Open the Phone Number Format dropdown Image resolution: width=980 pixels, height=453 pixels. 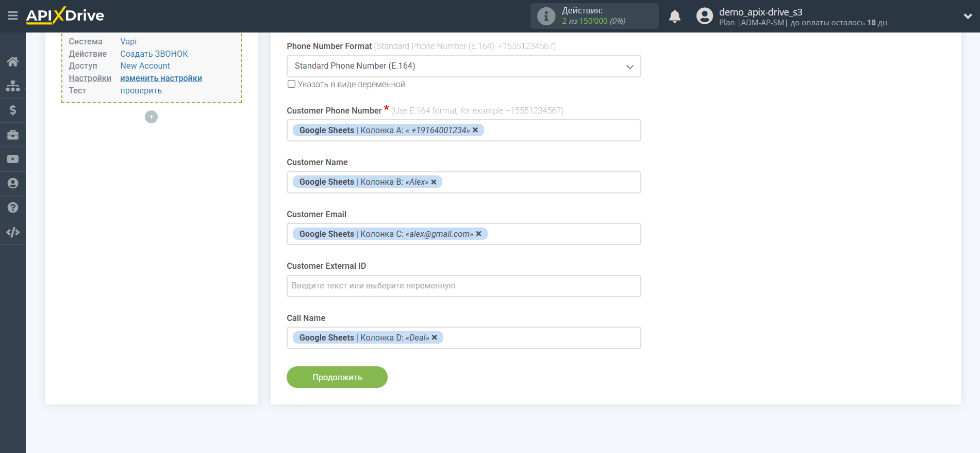(x=463, y=66)
